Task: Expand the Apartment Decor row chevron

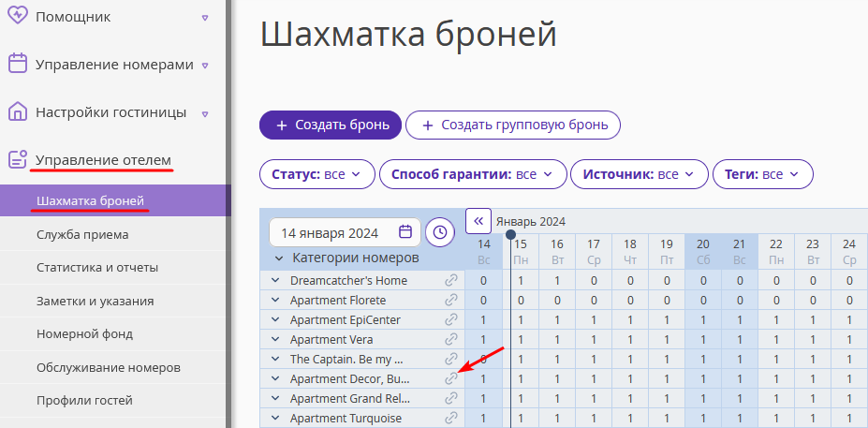Action: [275, 378]
